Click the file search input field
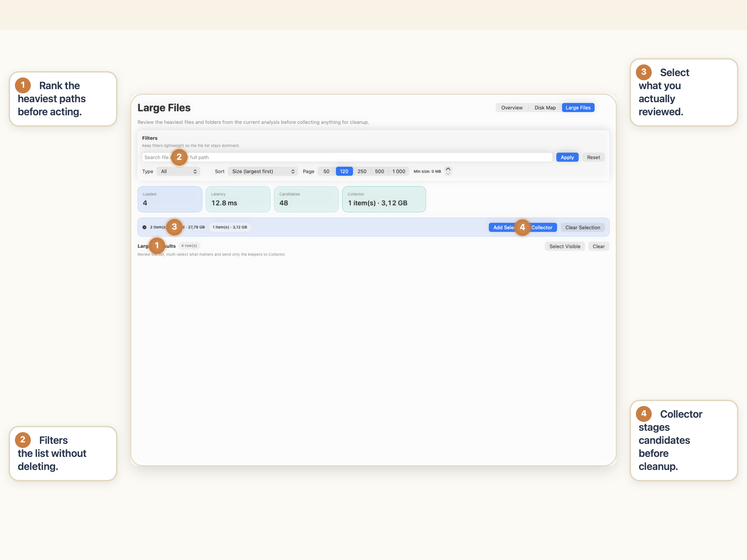The image size is (747, 560). click(x=338, y=157)
